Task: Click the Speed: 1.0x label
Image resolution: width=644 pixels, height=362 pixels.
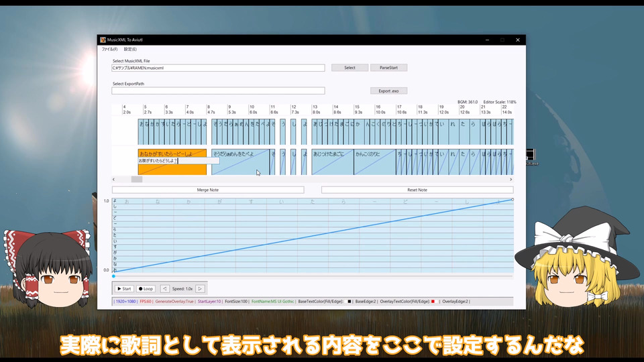Action: point(182,289)
